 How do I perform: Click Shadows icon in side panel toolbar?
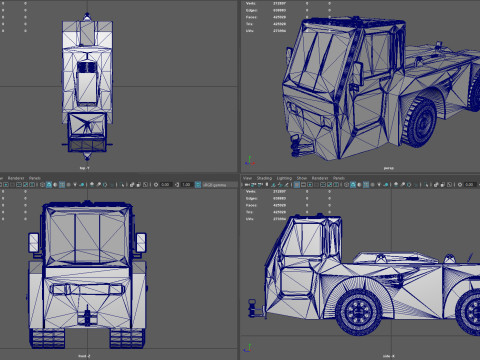click(x=386, y=185)
